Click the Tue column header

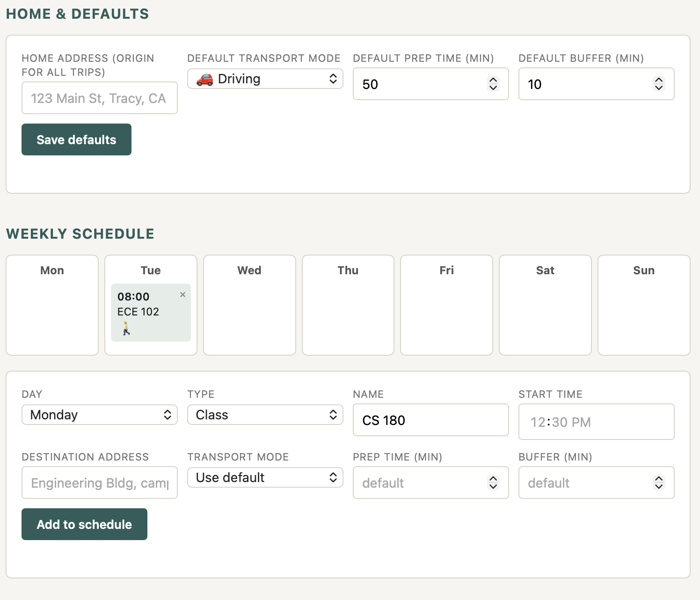coord(151,270)
